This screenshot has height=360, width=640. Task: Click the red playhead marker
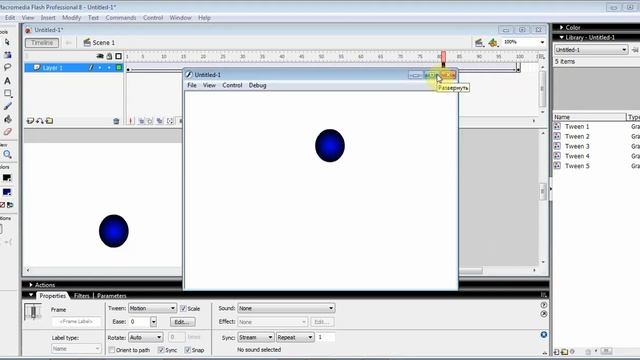(x=443, y=57)
